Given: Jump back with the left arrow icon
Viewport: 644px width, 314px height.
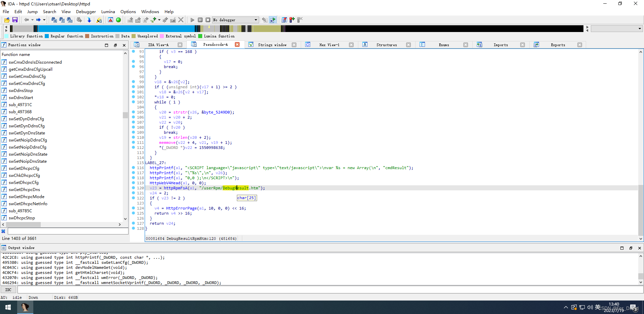Looking at the screenshot, I should click(x=26, y=20).
